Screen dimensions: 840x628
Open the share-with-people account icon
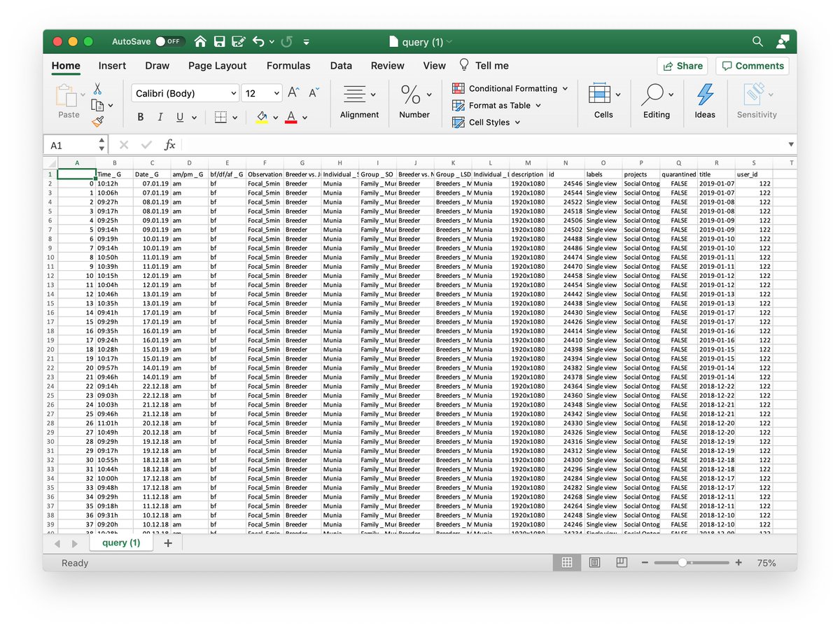[783, 41]
